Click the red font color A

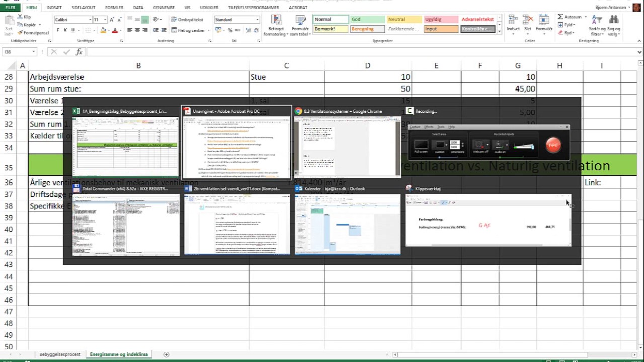[114, 30]
